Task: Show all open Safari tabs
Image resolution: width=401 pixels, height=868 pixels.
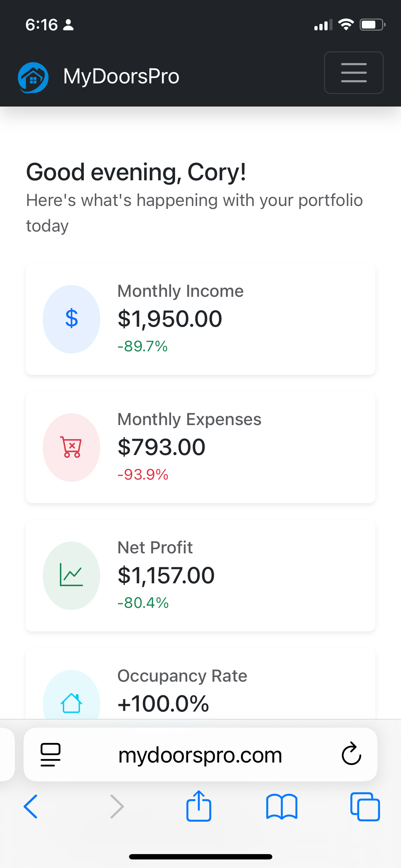Action: click(365, 806)
